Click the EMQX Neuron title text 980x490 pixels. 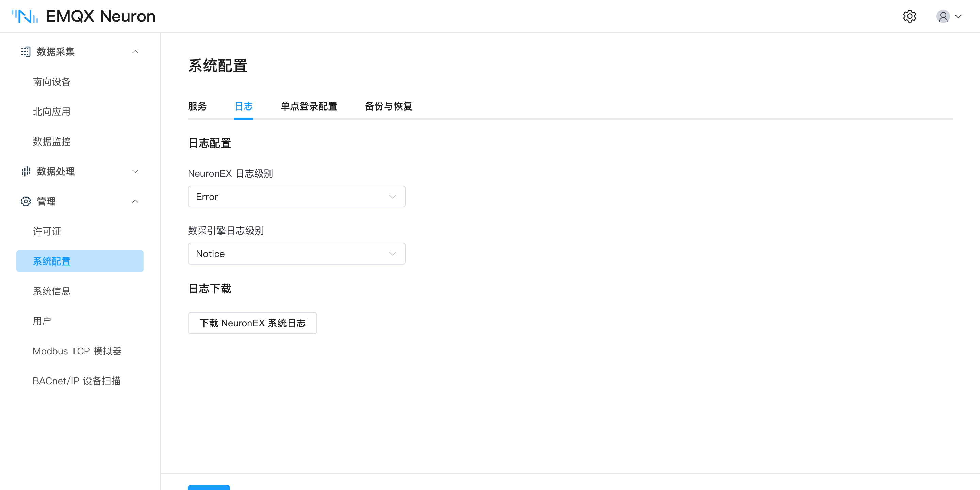pos(100,16)
